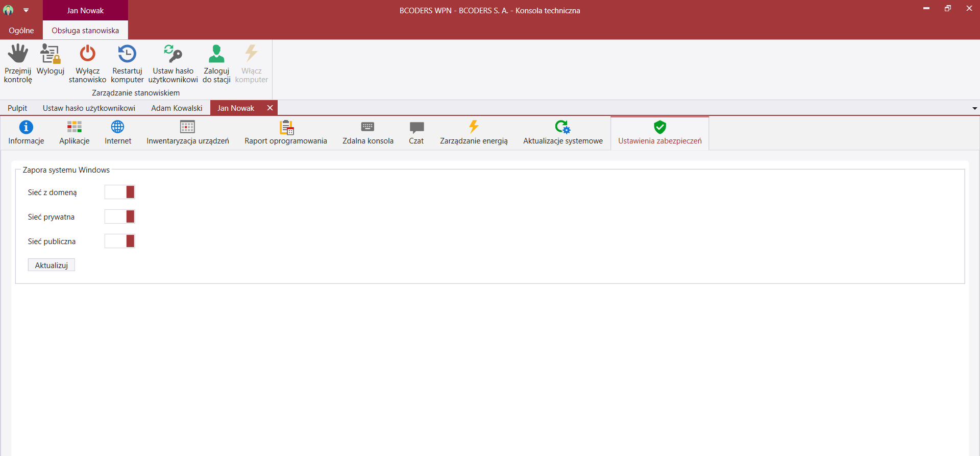Close the Konsola techniczna window

[969, 9]
